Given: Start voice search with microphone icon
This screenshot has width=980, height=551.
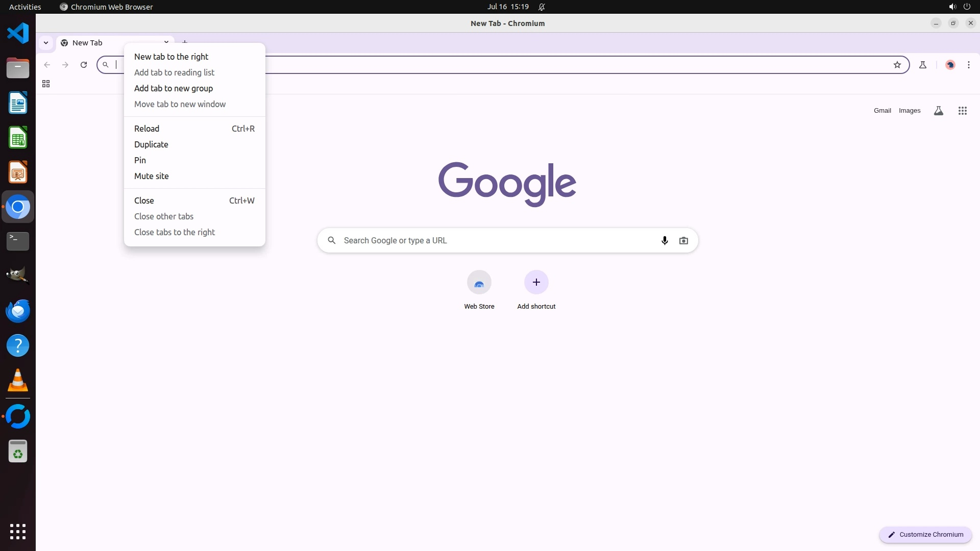Looking at the screenshot, I should coord(665,240).
